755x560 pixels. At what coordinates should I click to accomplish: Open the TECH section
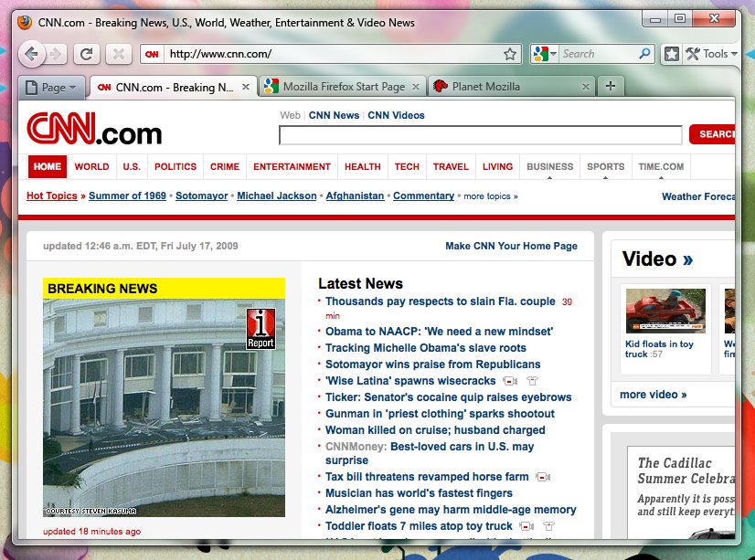[407, 167]
